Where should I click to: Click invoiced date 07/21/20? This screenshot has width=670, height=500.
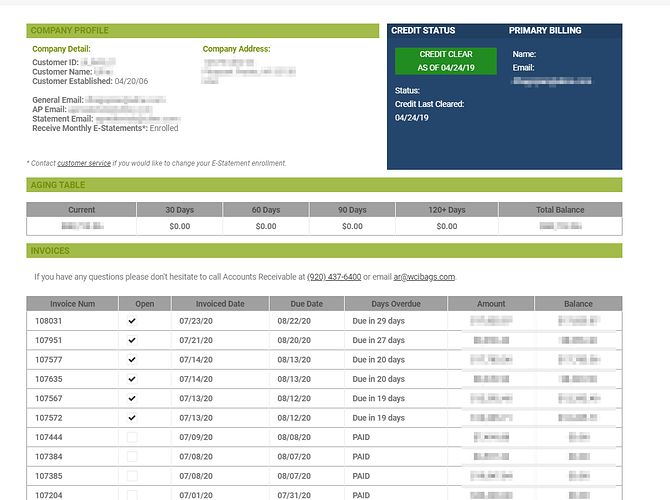[x=196, y=340]
